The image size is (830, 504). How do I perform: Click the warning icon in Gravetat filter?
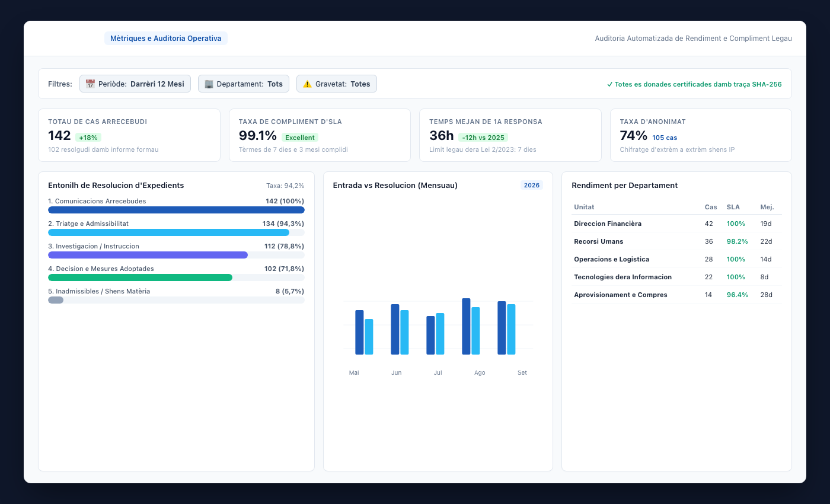click(307, 84)
